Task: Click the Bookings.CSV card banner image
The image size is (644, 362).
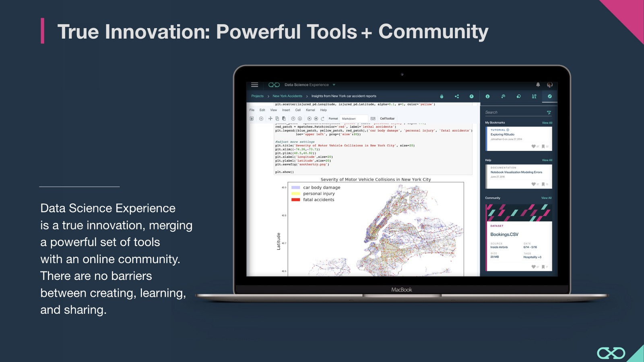Action: tap(519, 213)
